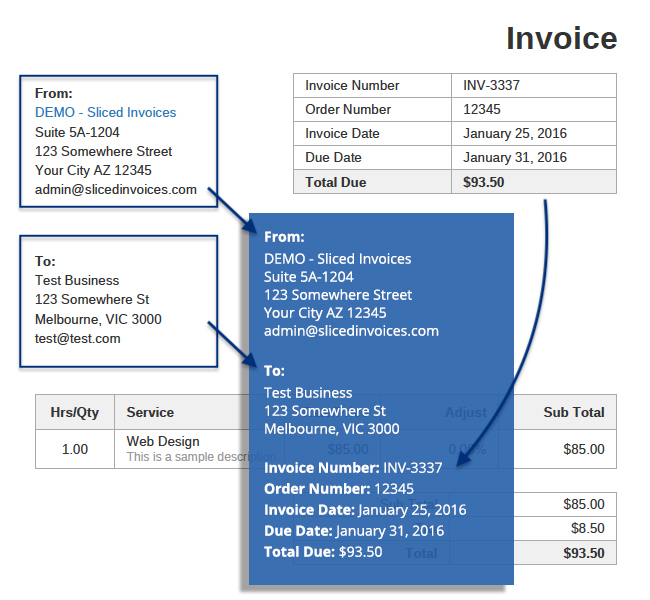Click the Due Date label in the top table
The width and height of the screenshot is (650, 600).
point(333,158)
